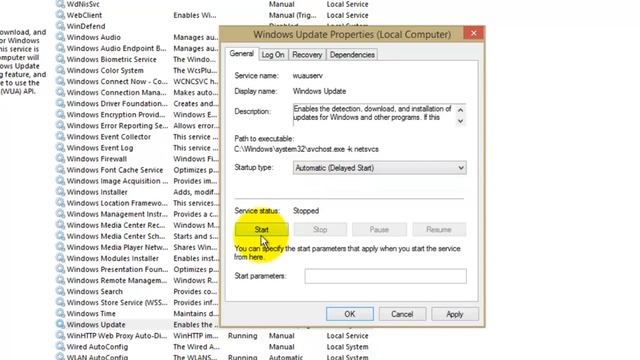Click the wuauserv service name text

click(307, 76)
